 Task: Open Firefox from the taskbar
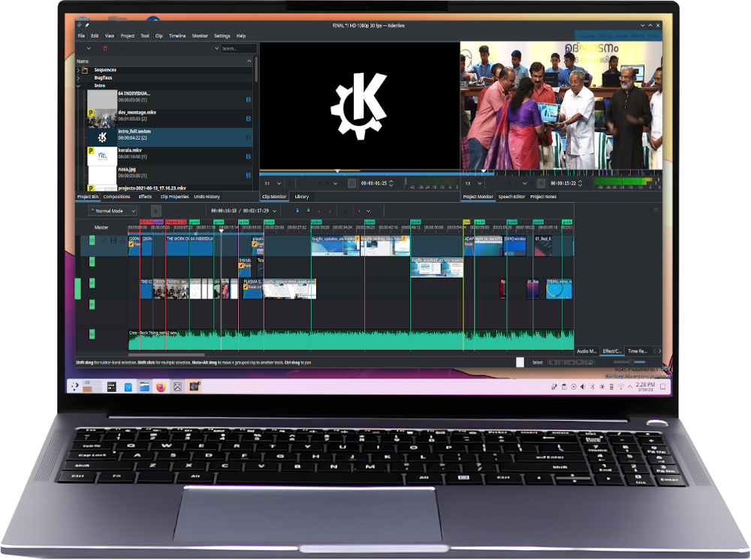tap(161, 387)
